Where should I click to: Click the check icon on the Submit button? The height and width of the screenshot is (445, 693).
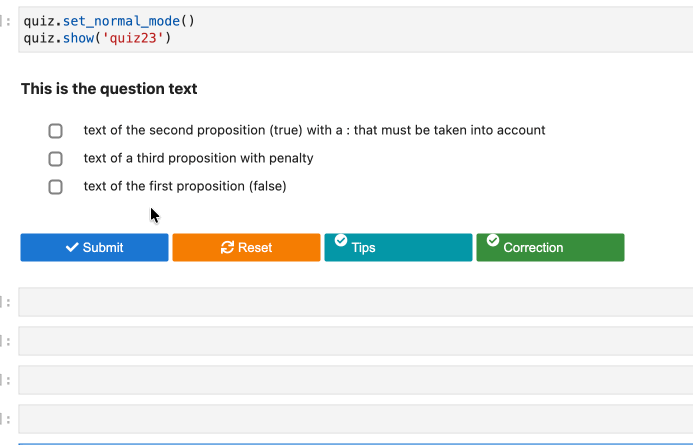point(72,247)
